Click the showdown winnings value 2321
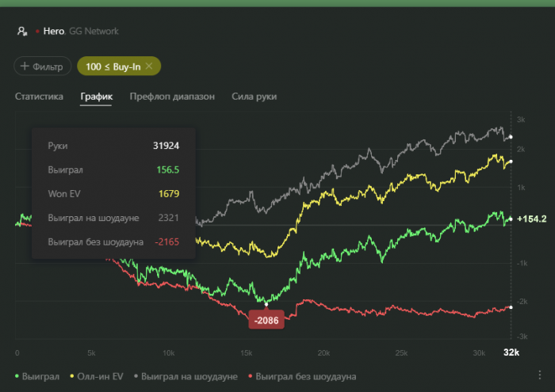555x392 pixels. [x=168, y=218]
